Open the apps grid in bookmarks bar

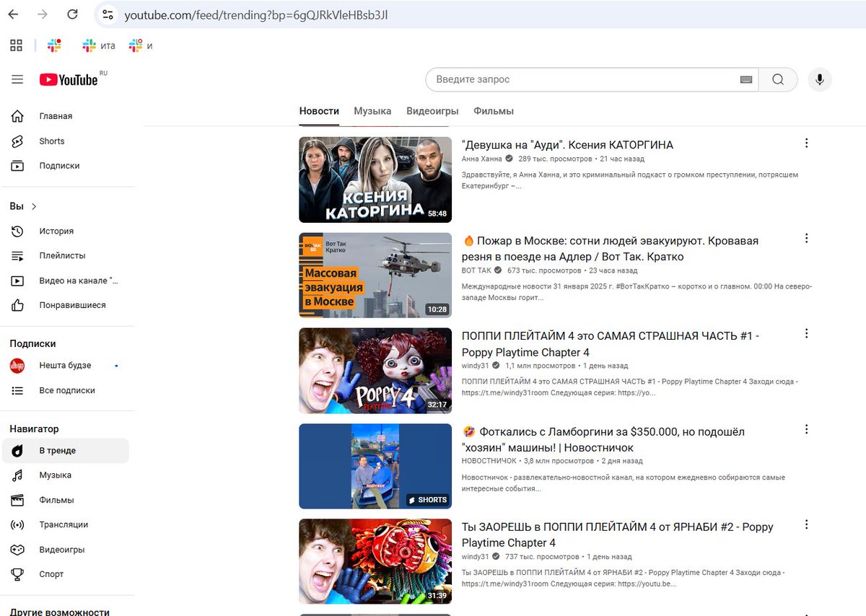point(16,45)
